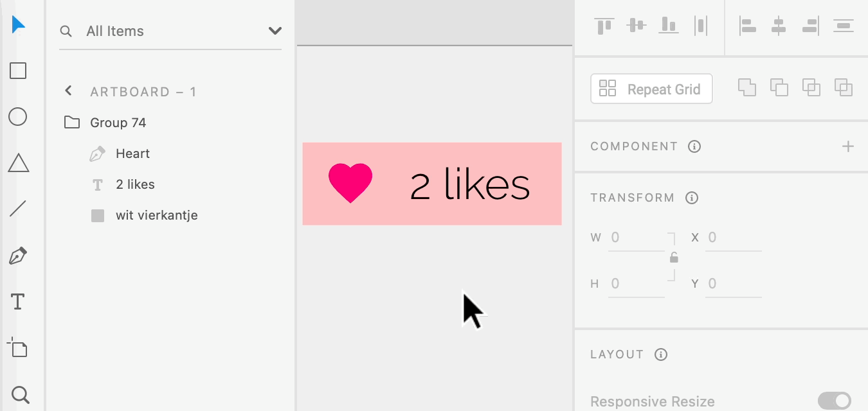Select the Pen tool
This screenshot has width=868, height=411.
pyautogui.click(x=18, y=256)
